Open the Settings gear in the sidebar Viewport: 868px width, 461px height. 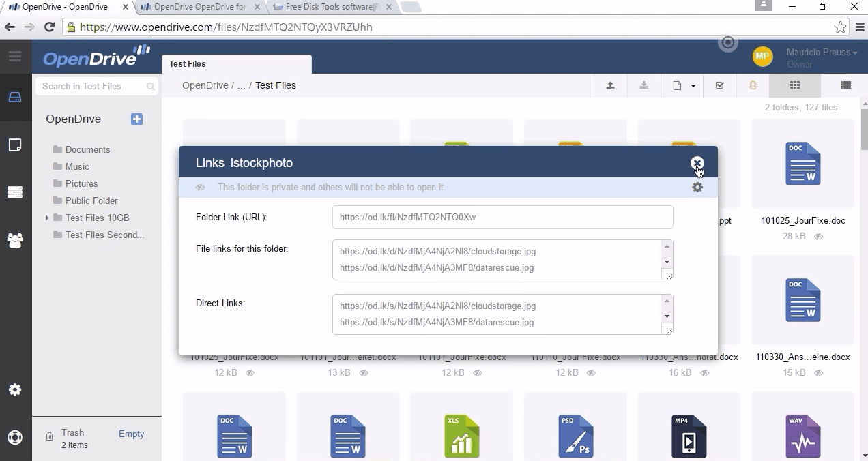[x=15, y=389]
